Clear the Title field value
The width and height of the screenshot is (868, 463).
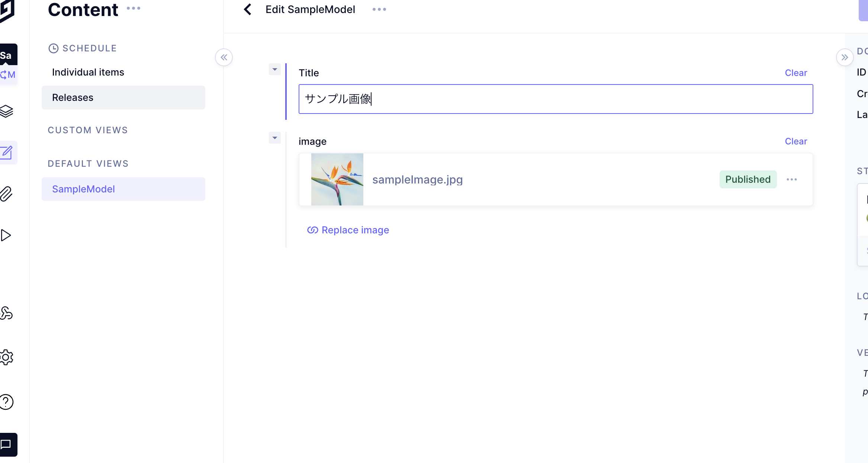tap(796, 73)
